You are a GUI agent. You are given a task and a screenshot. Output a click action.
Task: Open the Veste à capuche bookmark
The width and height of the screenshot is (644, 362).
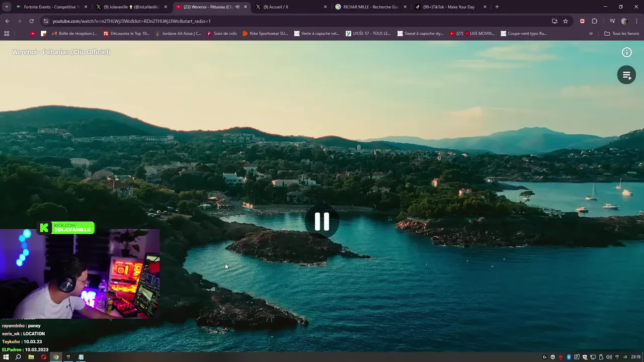(317, 34)
